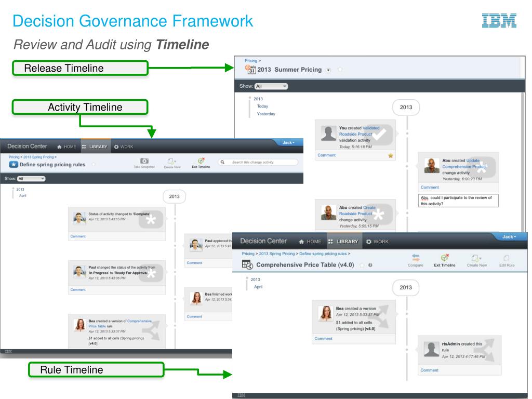Image resolution: width=532 pixels, height=399 pixels.
Task: Open Jack user menu in Rule window
Action: pyautogui.click(x=509, y=236)
